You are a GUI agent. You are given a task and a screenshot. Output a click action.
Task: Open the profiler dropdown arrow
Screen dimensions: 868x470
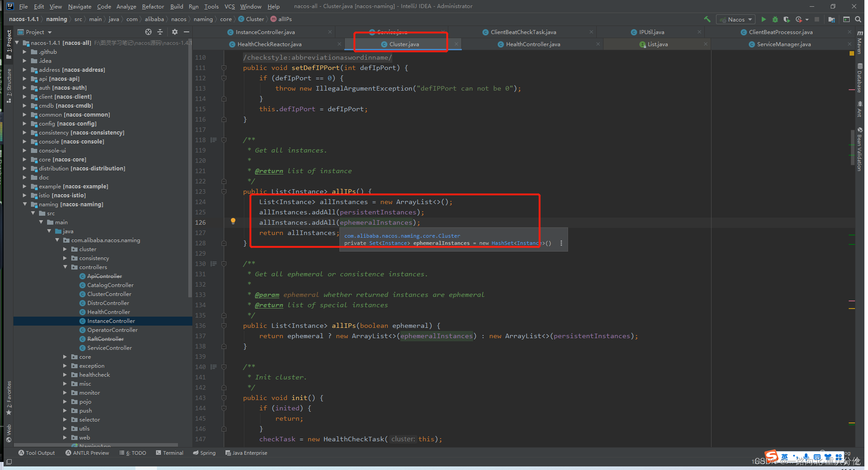tap(807, 19)
